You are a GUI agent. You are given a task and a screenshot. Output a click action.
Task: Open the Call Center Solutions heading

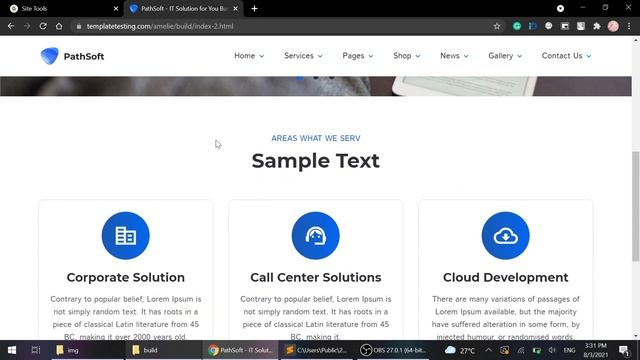[316, 278]
